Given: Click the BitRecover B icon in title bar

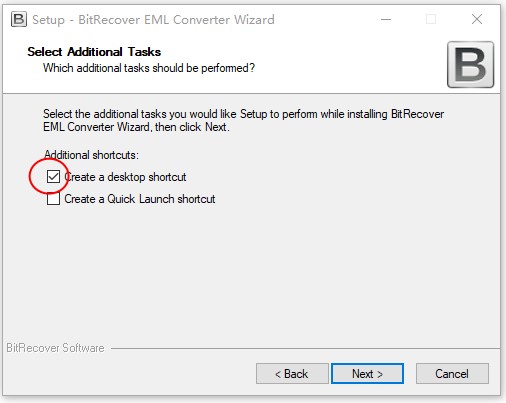Looking at the screenshot, I should 19,19.
